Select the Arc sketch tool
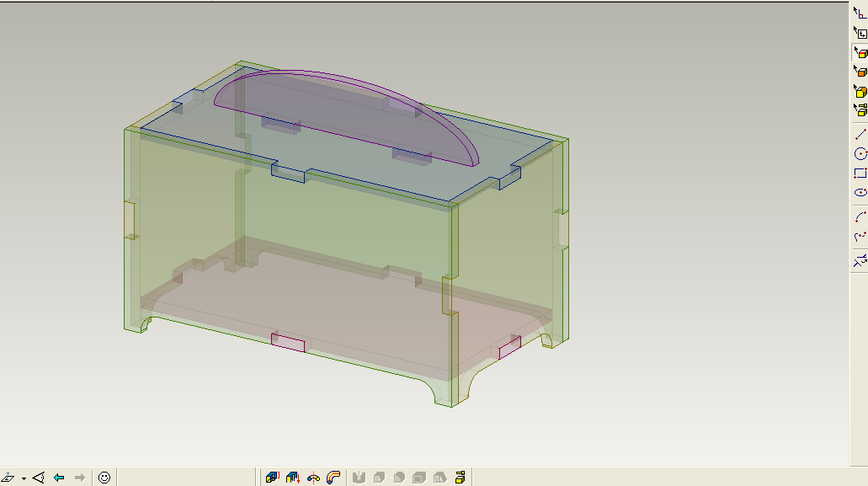868x486 pixels. click(x=860, y=217)
